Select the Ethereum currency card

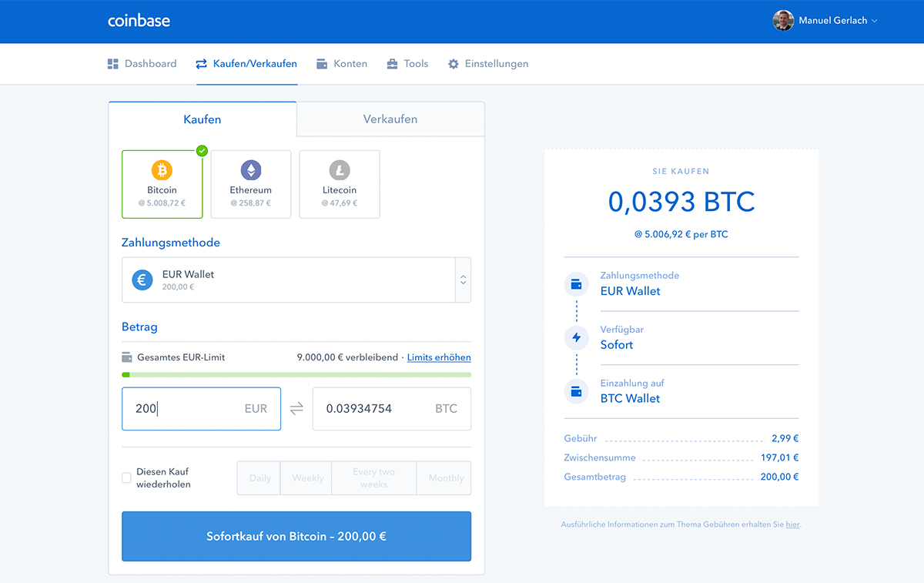coord(251,184)
